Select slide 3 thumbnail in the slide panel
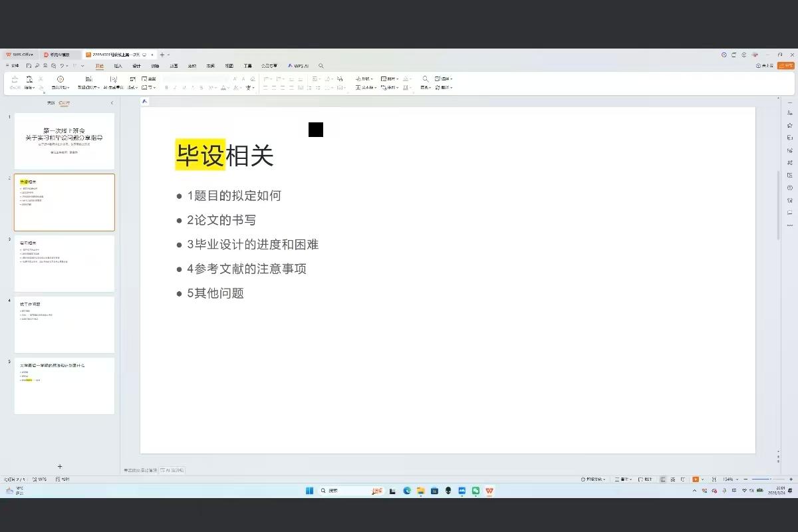 pos(65,263)
